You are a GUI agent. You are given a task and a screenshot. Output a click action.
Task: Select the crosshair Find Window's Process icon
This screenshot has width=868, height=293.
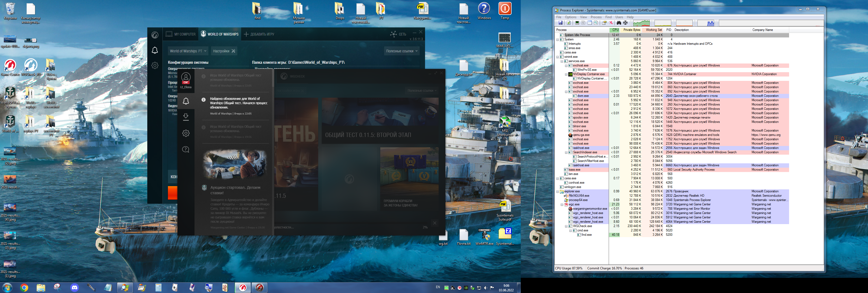[x=626, y=23]
